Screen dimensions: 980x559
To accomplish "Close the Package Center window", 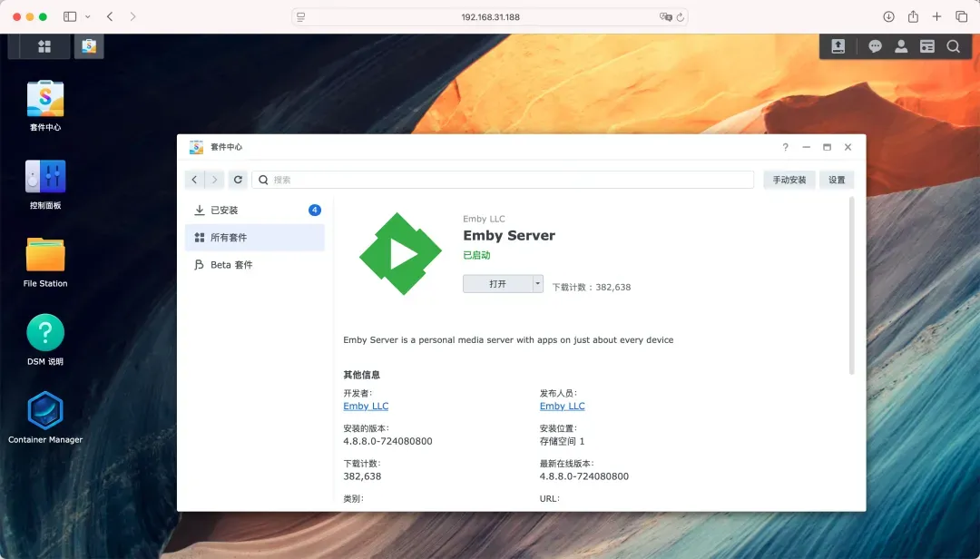I will [x=848, y=147].
